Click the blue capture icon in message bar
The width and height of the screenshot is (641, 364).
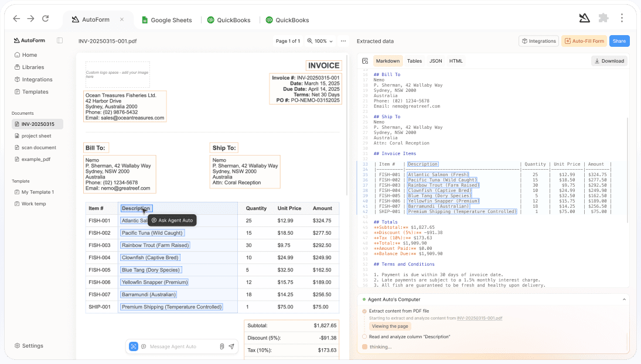134,346
